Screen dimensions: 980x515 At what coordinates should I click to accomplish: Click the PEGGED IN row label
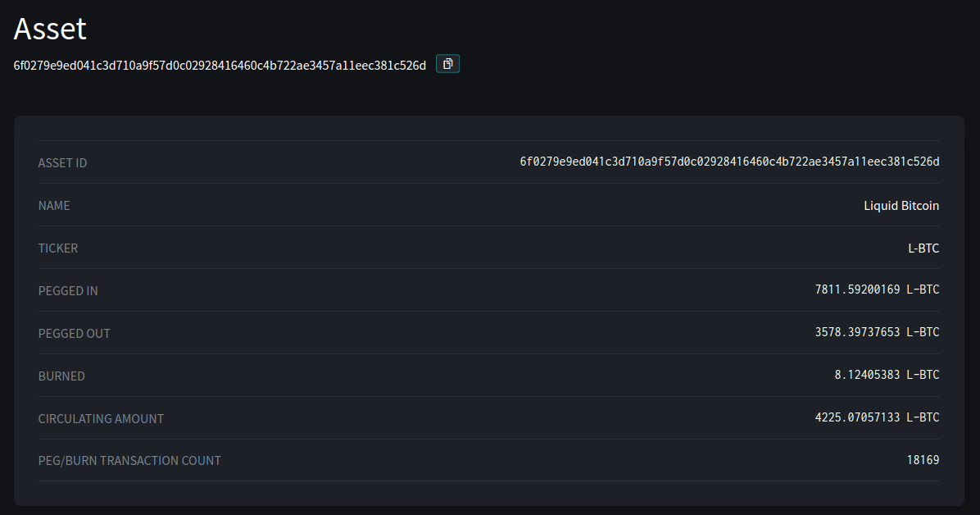[x=68, y=291]
